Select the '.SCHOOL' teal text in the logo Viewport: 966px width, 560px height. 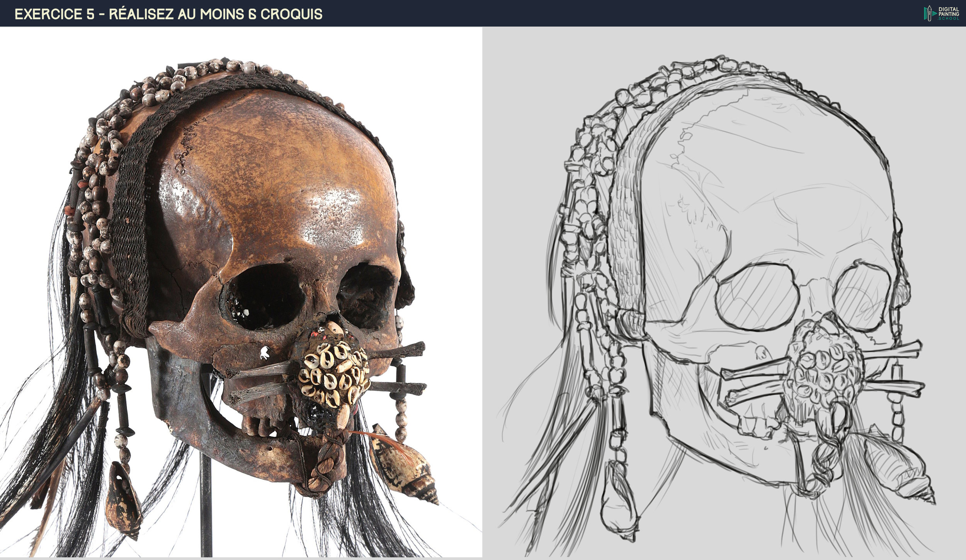(949, 19)
